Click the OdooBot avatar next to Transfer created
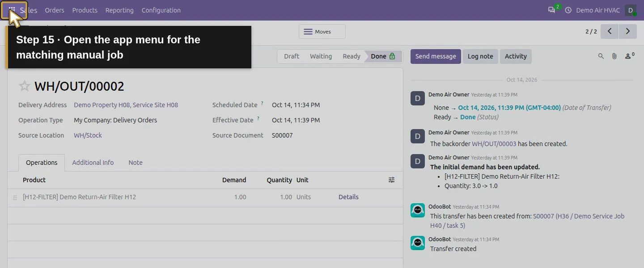 click(x=418, y=243)
